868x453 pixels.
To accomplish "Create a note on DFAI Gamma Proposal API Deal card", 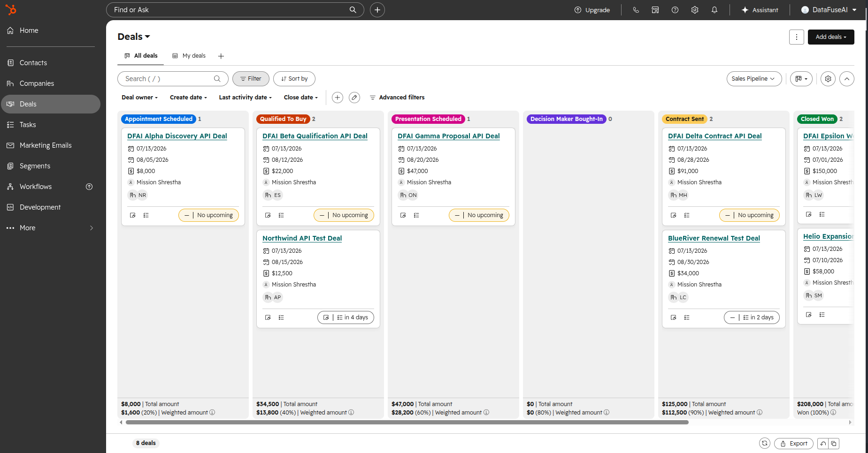I will [x=403, y=215].
